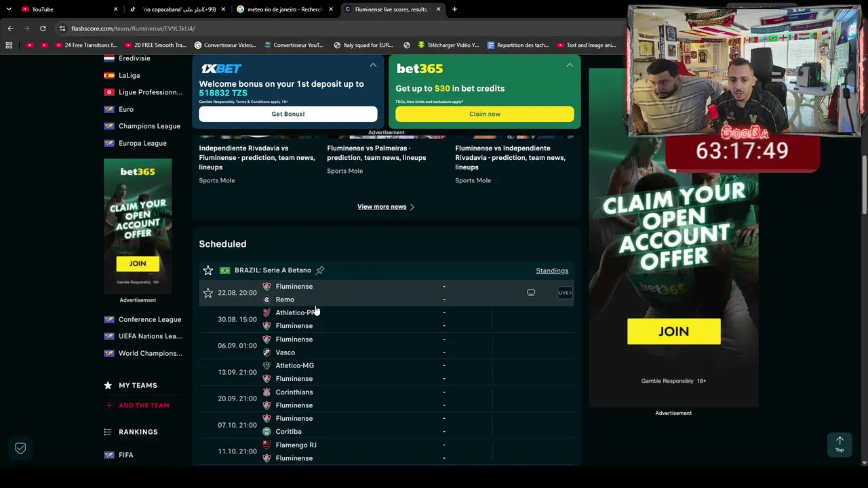Image resolution: width=868 pixels, height=488 pixels.
Task: Go back to the previous page
Action: coord(10,28)
